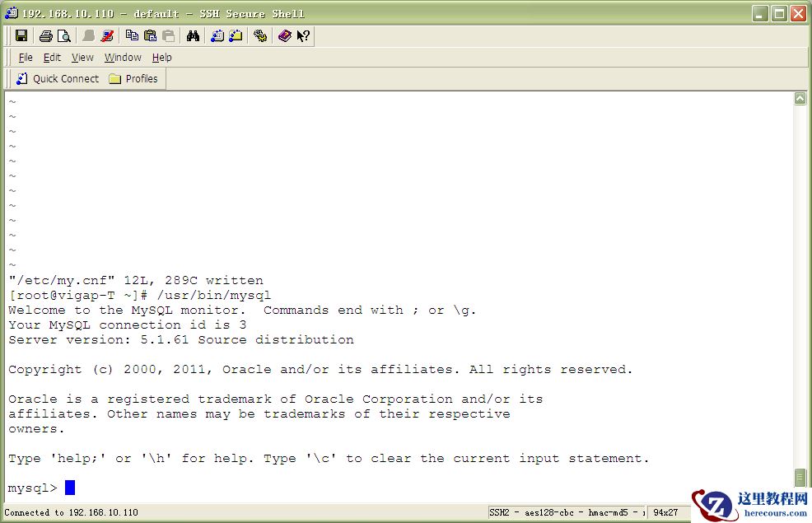Click the greyed-out Connect icon
812x523 pixels.
[x=89, y=35]
